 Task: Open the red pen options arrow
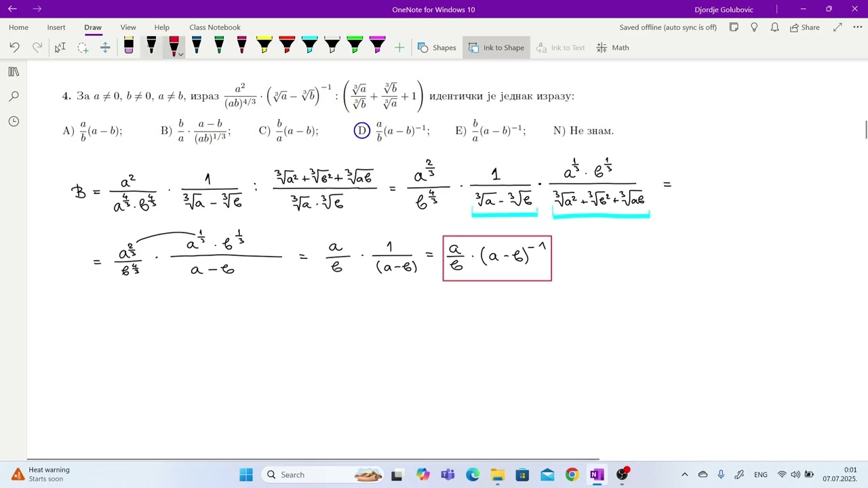point(181,54)
